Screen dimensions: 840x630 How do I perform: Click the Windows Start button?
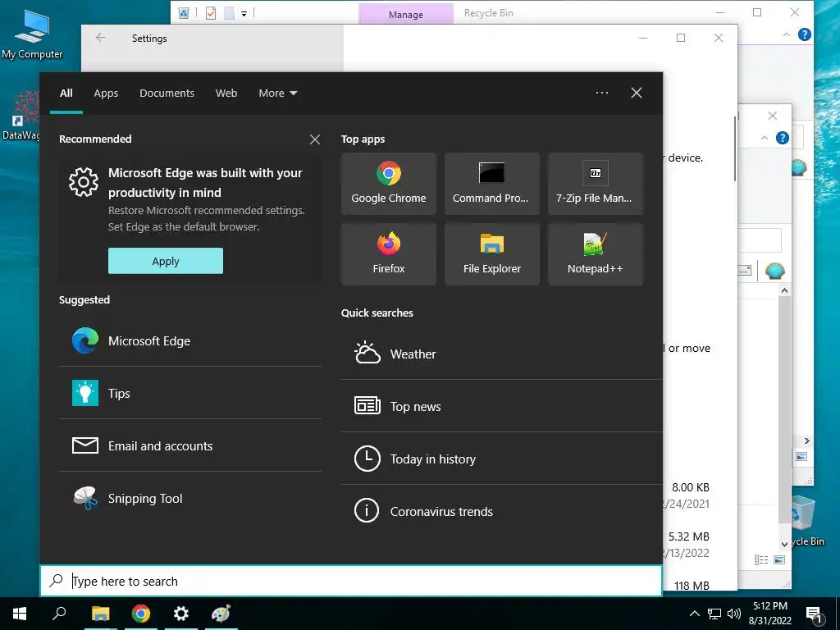(20, 614)
